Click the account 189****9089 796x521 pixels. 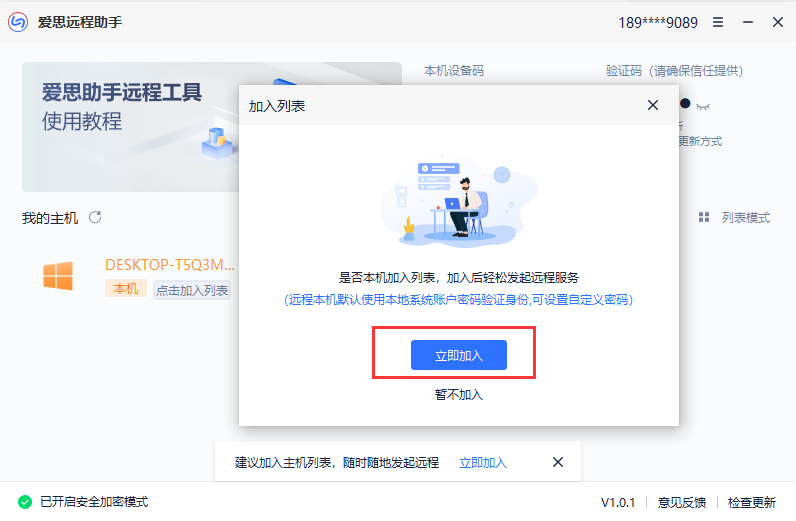coord(658,23)
